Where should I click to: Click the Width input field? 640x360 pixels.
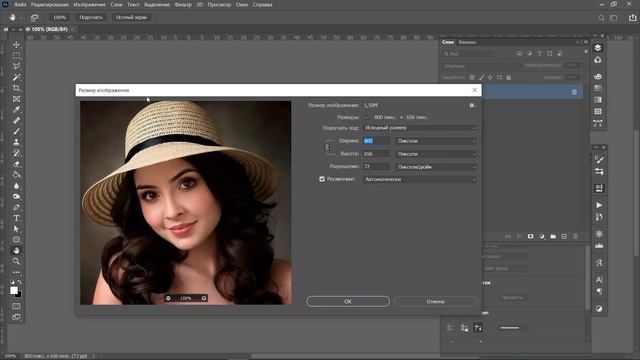click(x=376, y=141)
